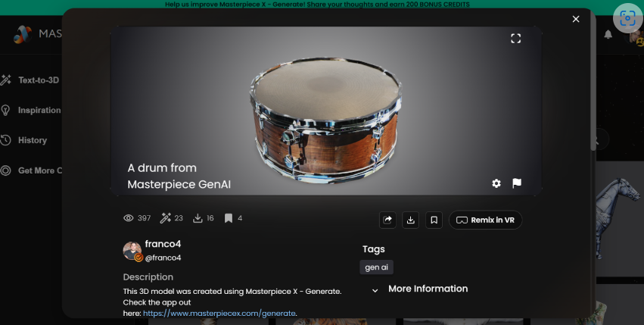Viewport: 644px width, 325px height.
Task: Bookmark the drum model
Action: [434, 220]
